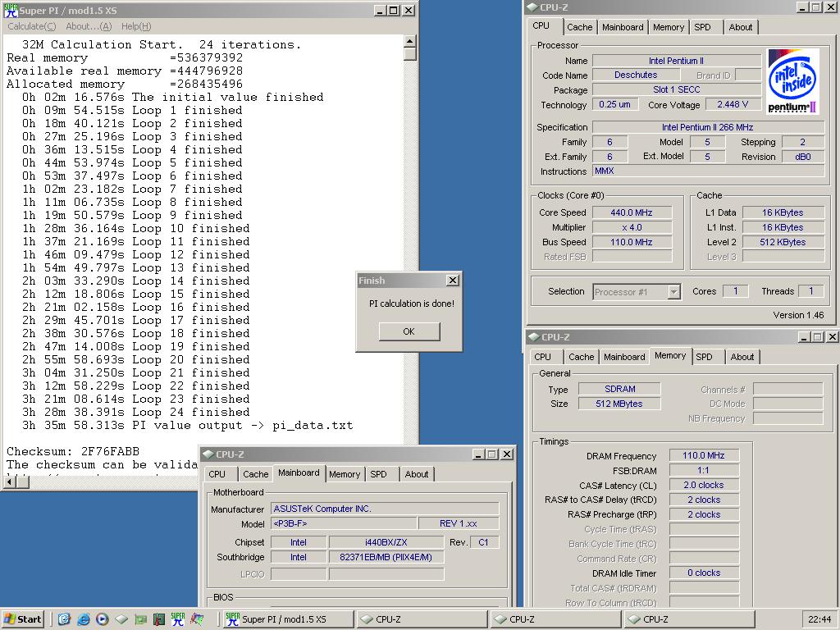Select the Cache tab in the CPU-Z Memory window
Screen dimensions: 840x630
pos(582,357)
